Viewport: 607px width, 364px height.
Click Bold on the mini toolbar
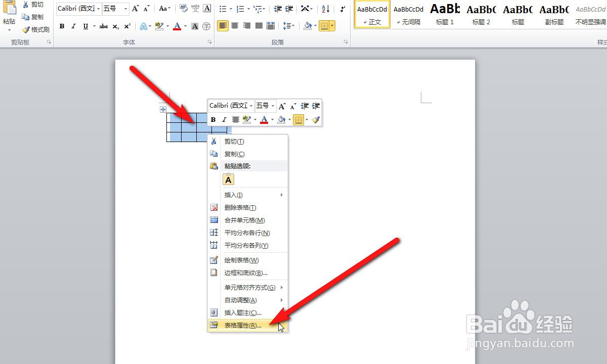[x=213, y=120]
